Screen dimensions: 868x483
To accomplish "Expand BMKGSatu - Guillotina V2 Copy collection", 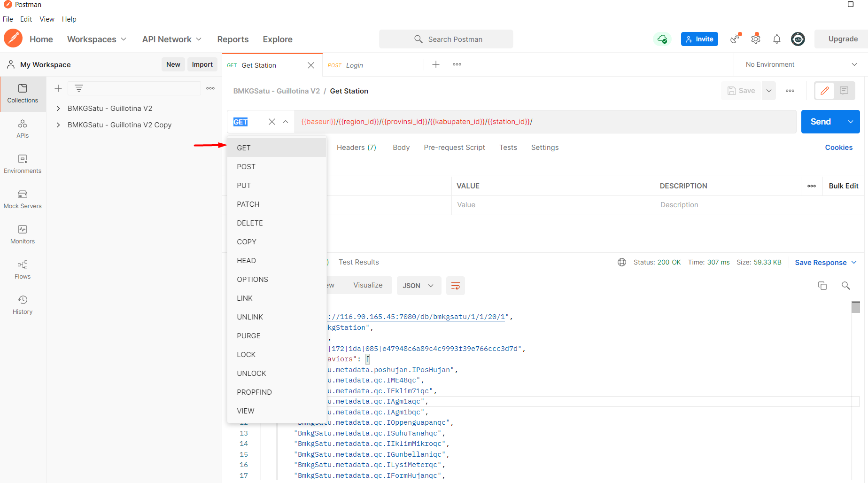I will [x=58, y=125].
